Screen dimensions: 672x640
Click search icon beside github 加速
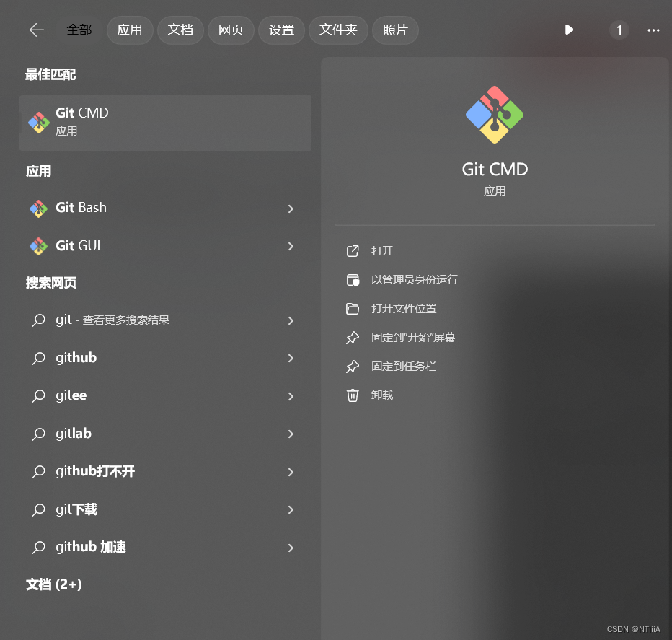tap(38, 547)
